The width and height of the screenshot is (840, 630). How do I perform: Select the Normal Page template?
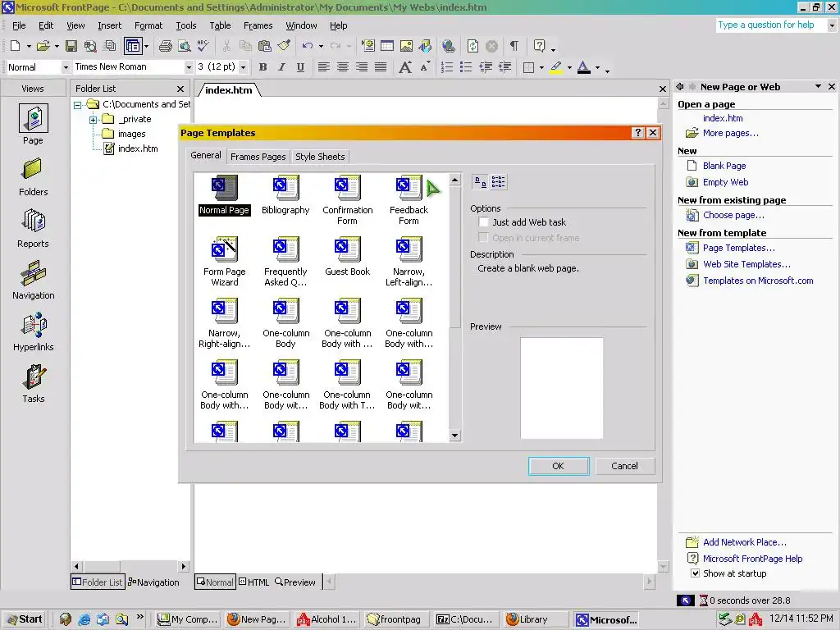point(225,195)
